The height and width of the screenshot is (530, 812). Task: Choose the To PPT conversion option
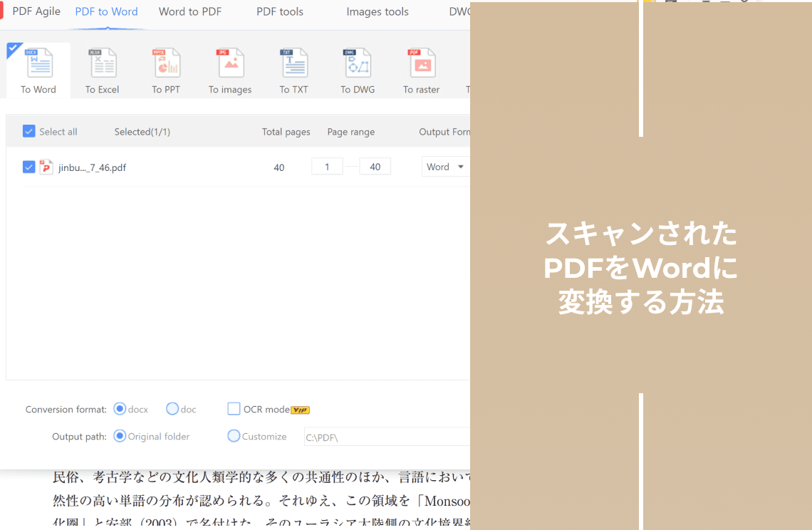(166, 69)
